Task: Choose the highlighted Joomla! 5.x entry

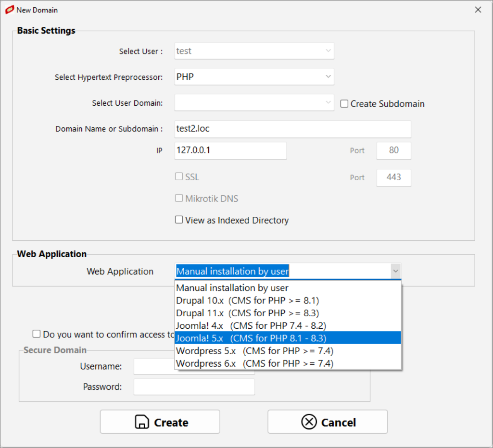Action: click(x=251, y=338)
